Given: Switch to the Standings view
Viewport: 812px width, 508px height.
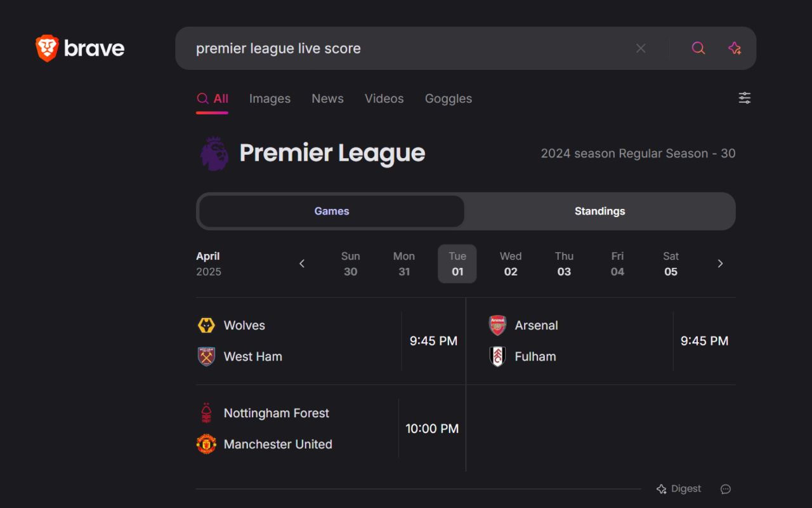Looking at the screenshot, I should 599,211.
